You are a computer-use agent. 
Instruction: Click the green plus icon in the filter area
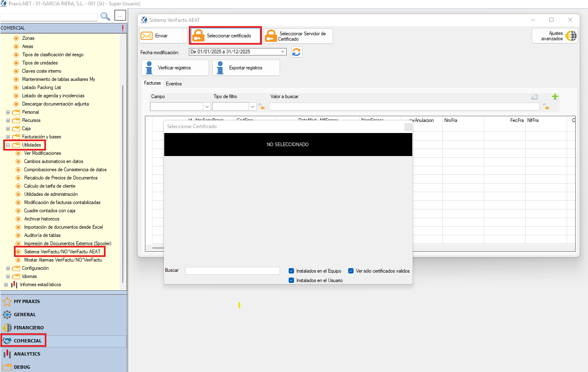tap(555, 96)
